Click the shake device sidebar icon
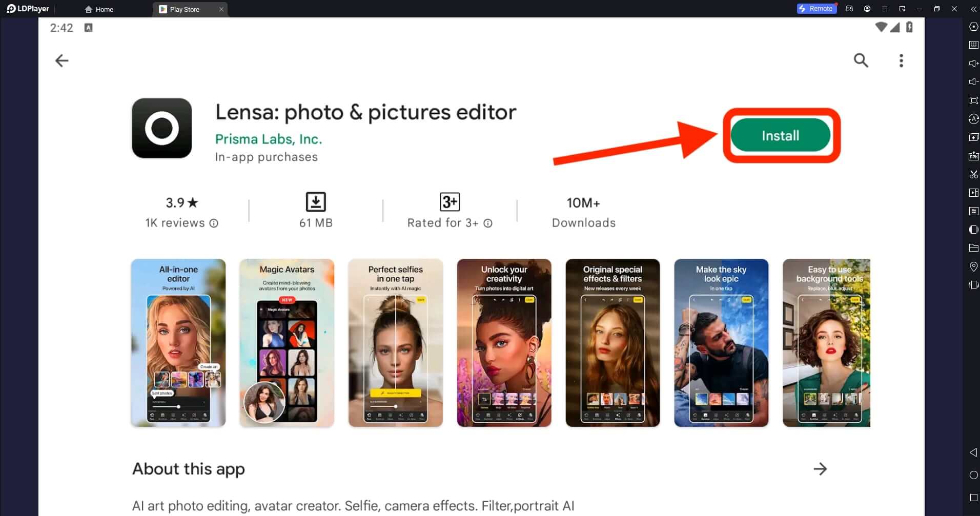Image resolution: width=980 pixels, height=516 pixels. pyautogui.click(x=974, y=230)
